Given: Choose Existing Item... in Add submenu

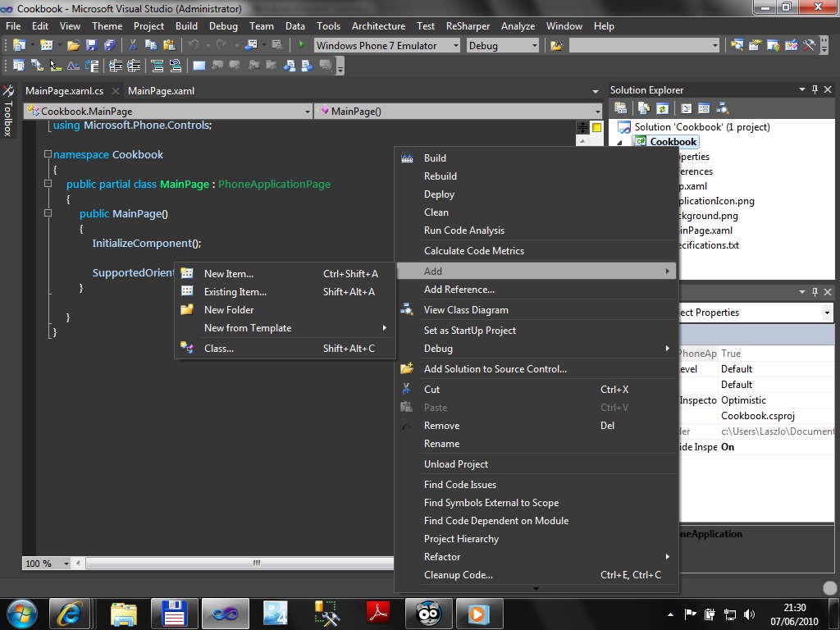Looking at the screenshot, I should click(285, 292).
